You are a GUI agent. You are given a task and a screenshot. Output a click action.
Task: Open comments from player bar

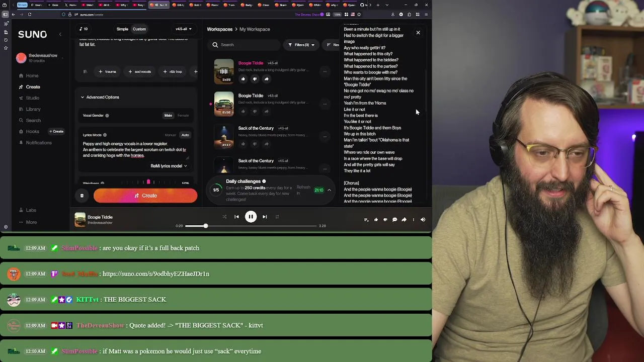(x=394, y=220)
